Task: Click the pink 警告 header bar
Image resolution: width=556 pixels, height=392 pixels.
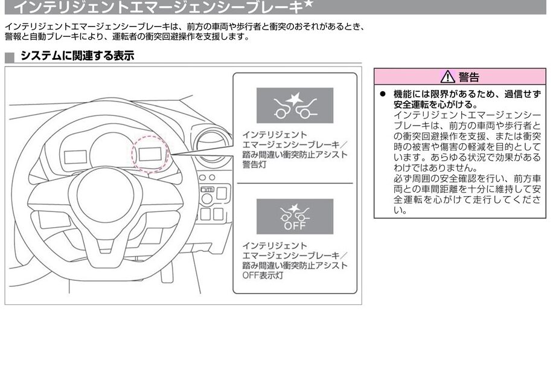Action: point(462,77)
